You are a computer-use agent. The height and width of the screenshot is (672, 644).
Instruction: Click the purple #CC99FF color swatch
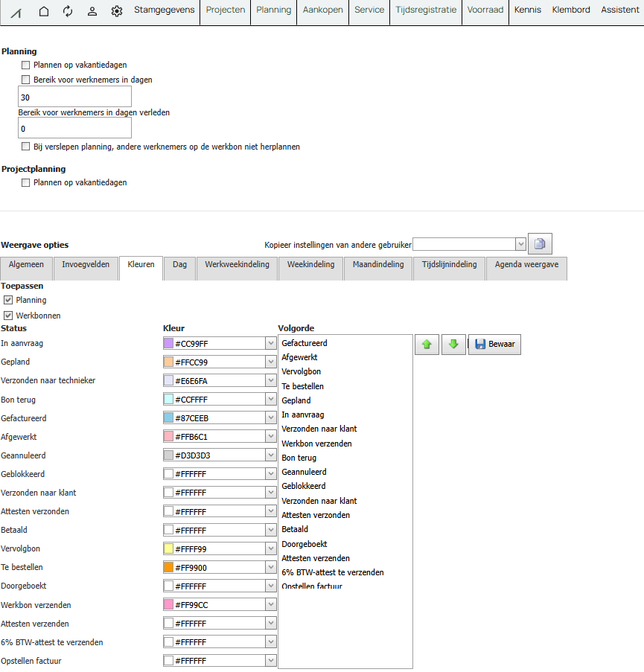click(168, 343)
